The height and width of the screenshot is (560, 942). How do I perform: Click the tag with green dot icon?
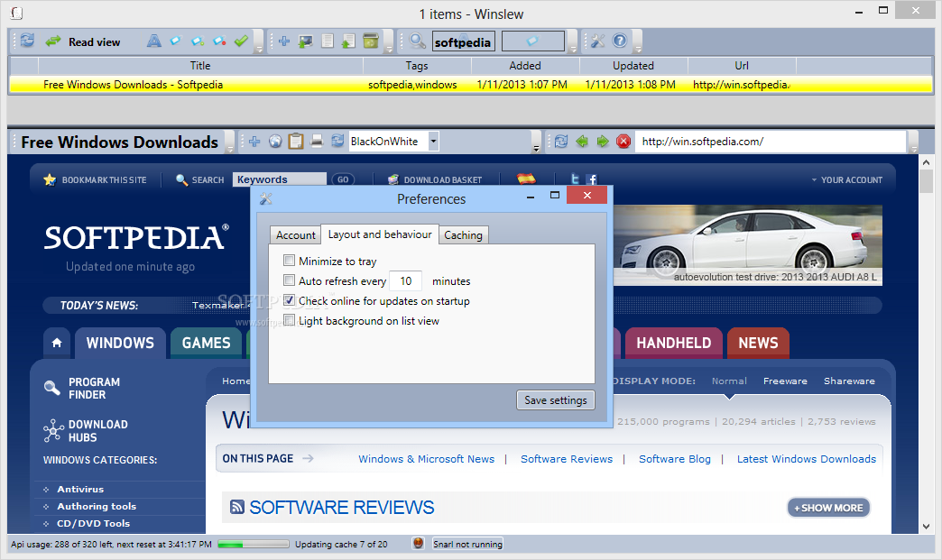(198, 41)
